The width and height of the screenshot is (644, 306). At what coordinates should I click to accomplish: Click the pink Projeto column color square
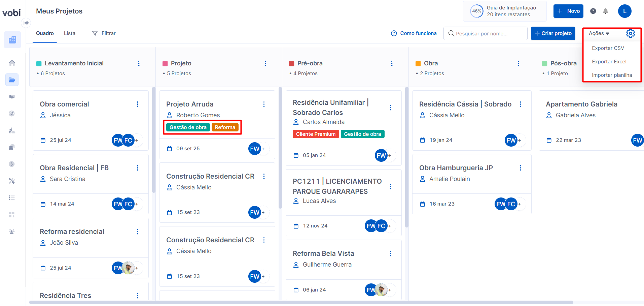[165, 63]
